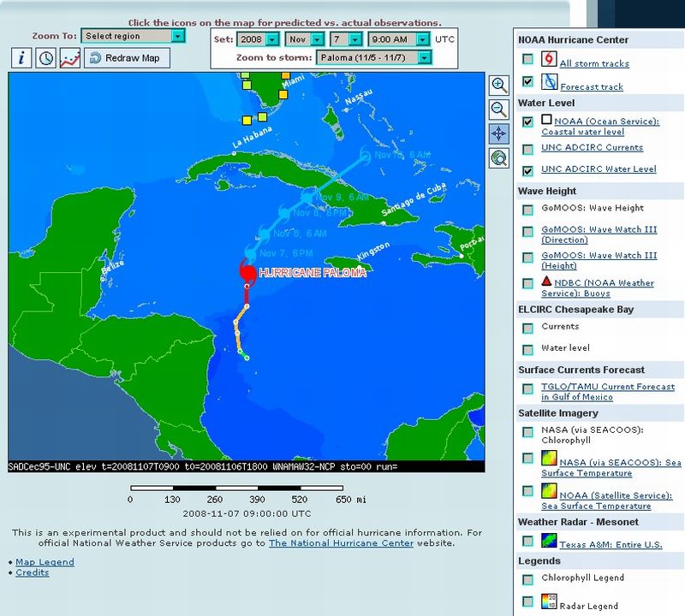Open the Texas A&M: Entire U.S. link
Image resolution: width=685 pixels, height=616 pixels.
(611, 544)
